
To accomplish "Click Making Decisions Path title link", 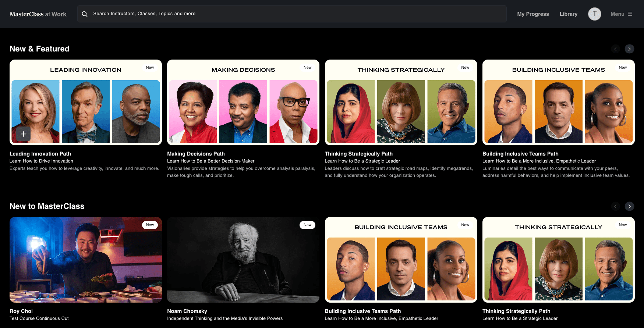I will coord(196,154).
